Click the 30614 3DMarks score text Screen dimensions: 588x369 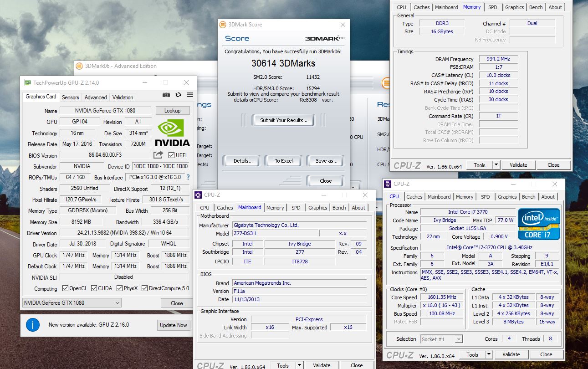tap(283, 63)
